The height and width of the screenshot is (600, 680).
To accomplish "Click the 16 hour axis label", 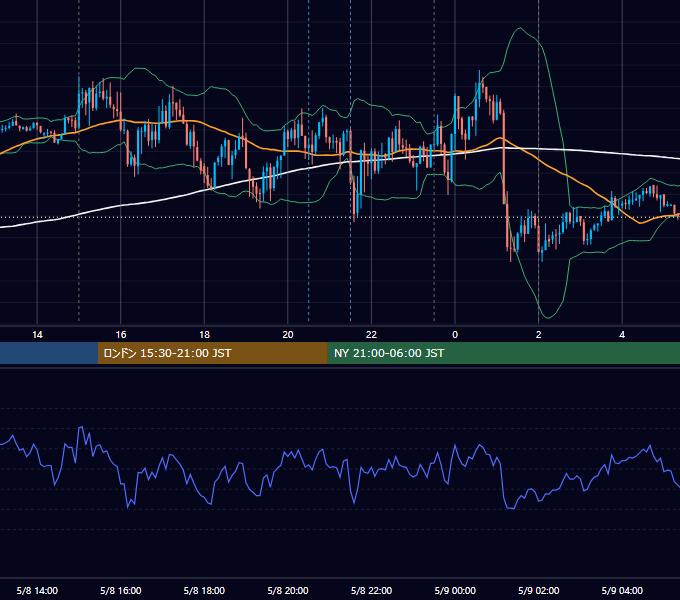I will coord(121,335).
